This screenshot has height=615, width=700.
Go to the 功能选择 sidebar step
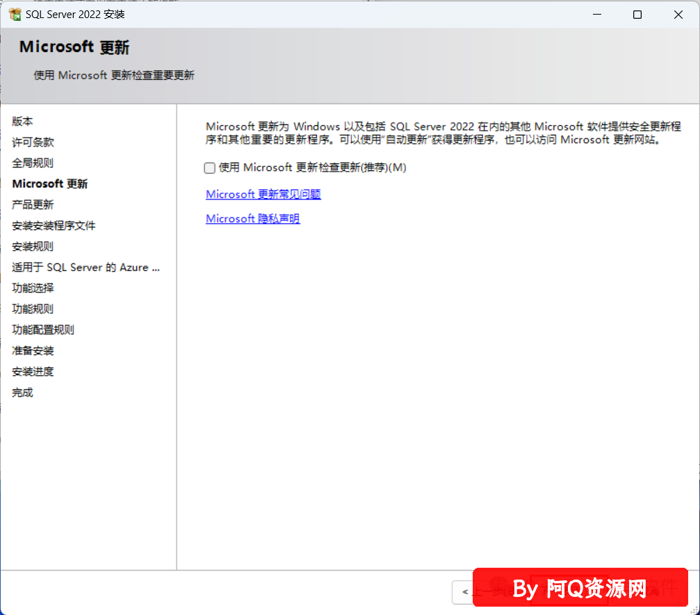33,288
